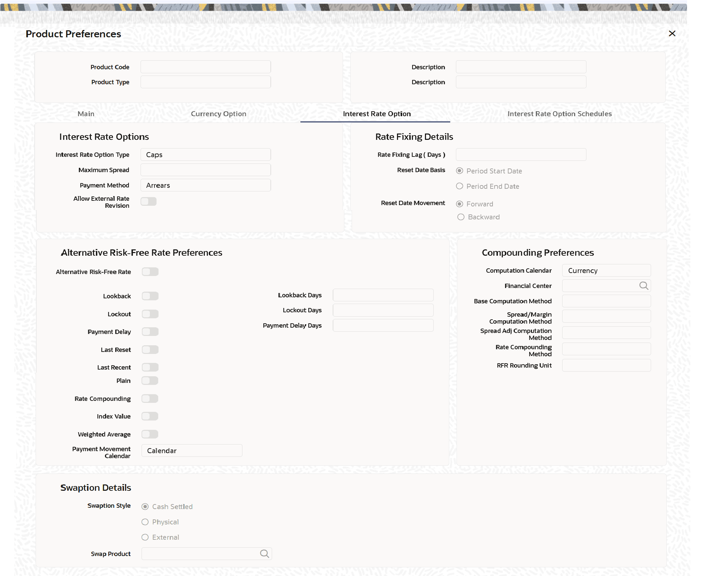This screenshot has height=576, width=728.
Task: Open Interest Rate Option Type dropdown
Action: point(205,155)
